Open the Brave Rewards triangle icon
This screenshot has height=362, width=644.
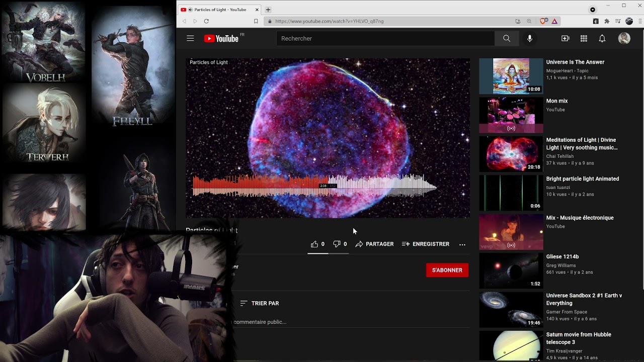554,21
